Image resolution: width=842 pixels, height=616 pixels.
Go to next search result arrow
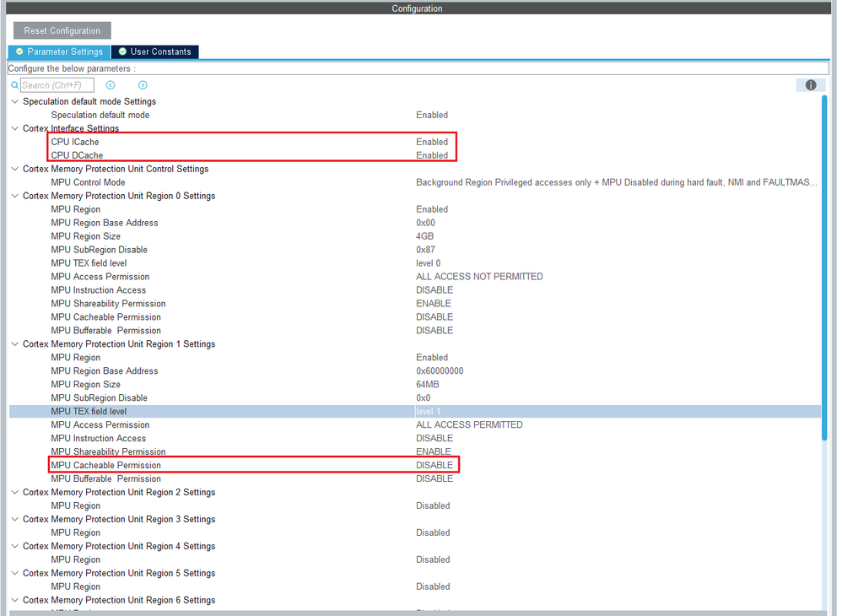pos(143,85)
